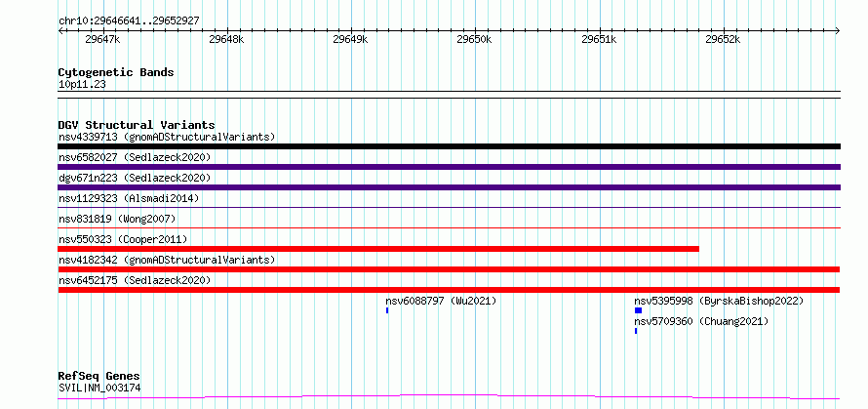Select the nsv6452175 red variant bar
The image size is (868, 409).
tap(449, 290)
